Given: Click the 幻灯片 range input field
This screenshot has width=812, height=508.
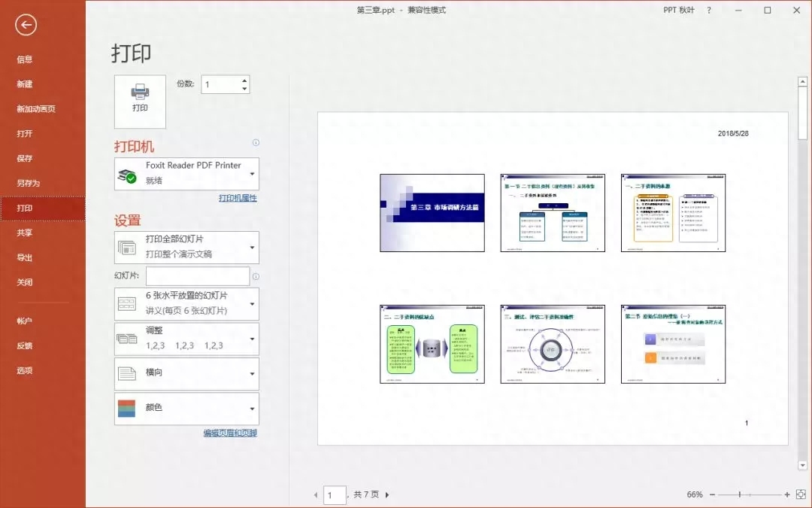Looking at the screenshot, I should coord(198,276).
